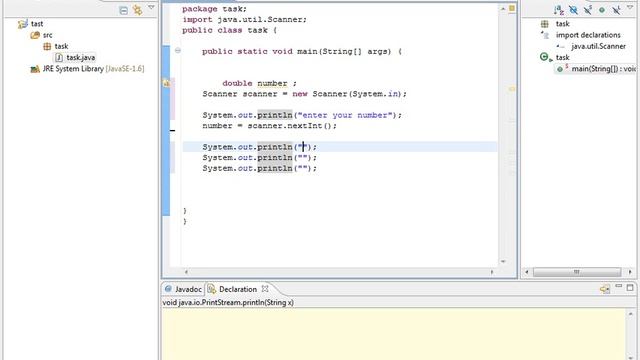Open Package Explorer view menu triangle
The width and height of the screenshot is (640, 360).
click(151, 8)
